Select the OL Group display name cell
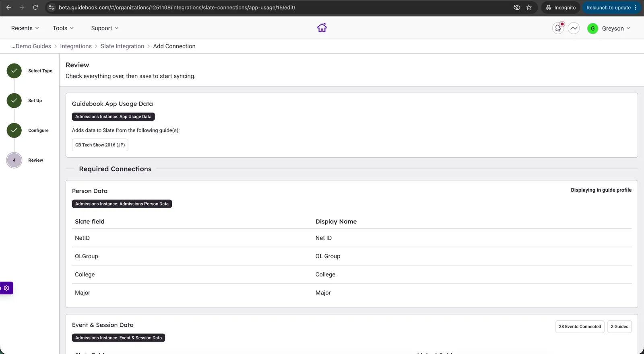This screenshot has height=354, width=644. click(328, 256)
